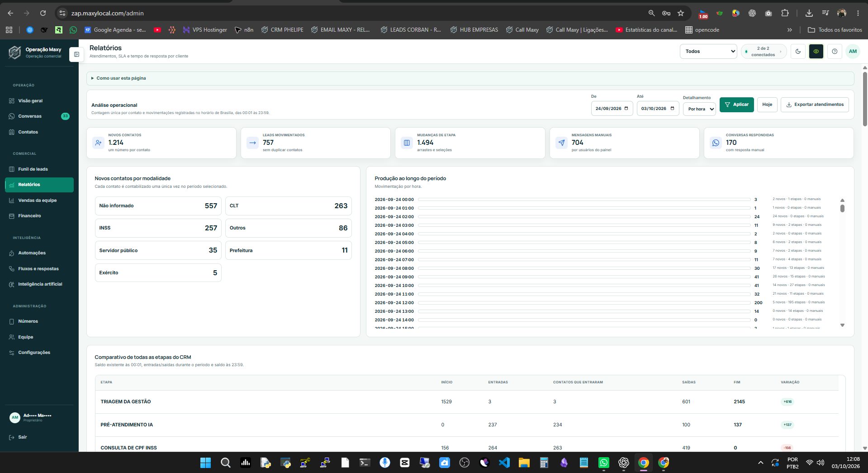Image resolution: width=868 pixels, height=473 pixels.
Task: Select the Relatórios sidebar item
Action: tap(39, 185)
